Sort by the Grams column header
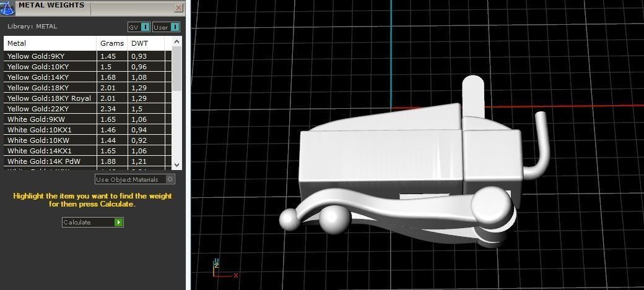Viewport: 644px width, 290px height. [112, 43]
